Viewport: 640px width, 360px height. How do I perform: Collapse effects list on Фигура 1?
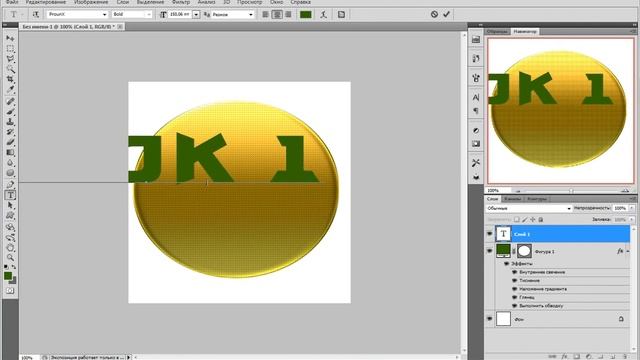click(628, 251)
